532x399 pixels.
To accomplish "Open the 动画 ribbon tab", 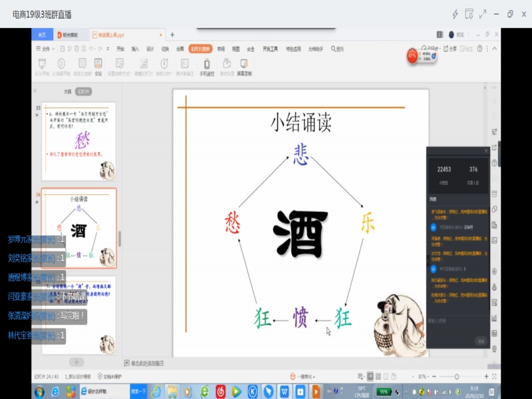I will (x=180, y=49).
